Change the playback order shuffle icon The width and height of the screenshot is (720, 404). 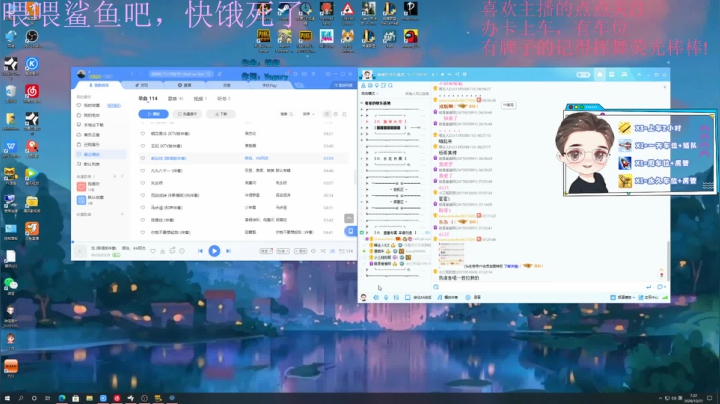tap(323, 251)
